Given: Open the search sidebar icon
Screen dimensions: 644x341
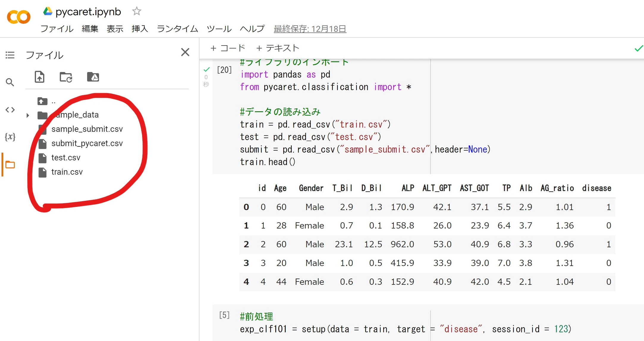Looking at the screenshot, I should coord(10,82).
